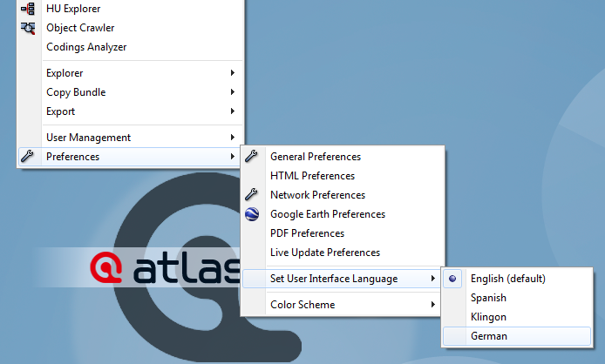
Task: Switch interface language to German
Action: (x=517, y=336)
